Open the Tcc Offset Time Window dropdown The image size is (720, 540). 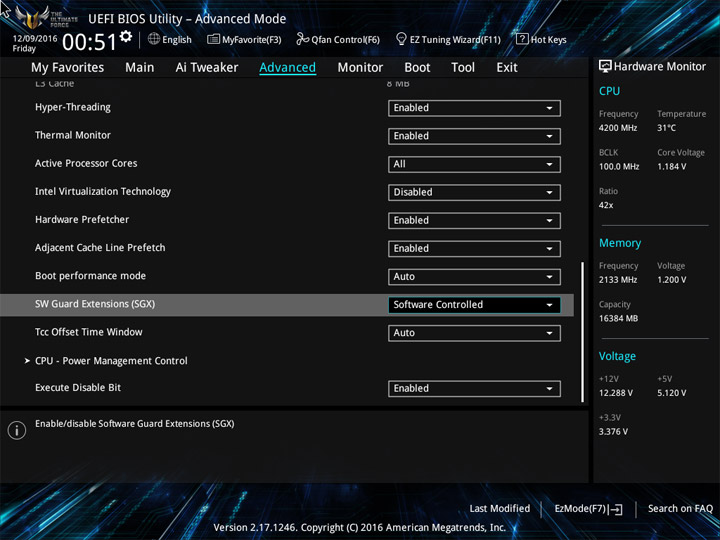pos(474,333)
